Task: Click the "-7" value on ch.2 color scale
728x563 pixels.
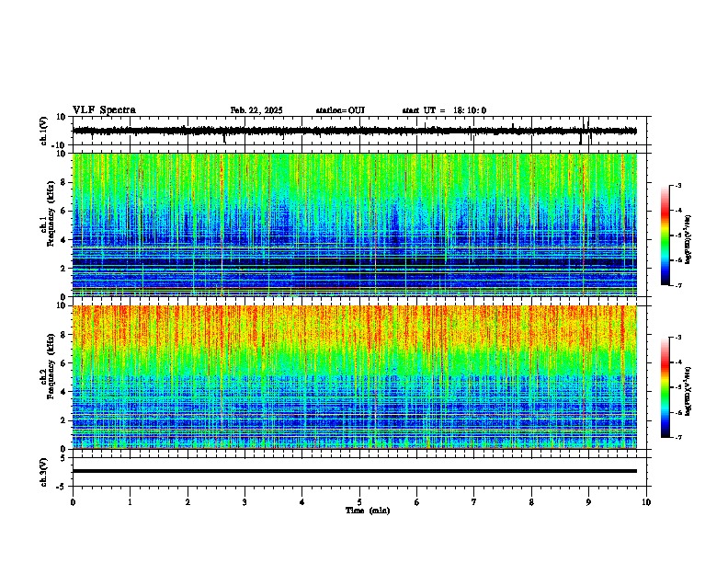Action: [677, 437]
